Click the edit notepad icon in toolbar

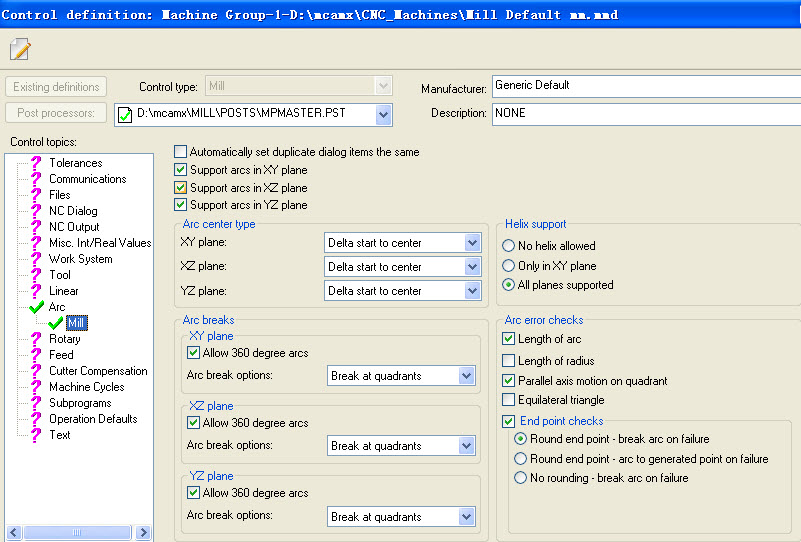(20, 49)
